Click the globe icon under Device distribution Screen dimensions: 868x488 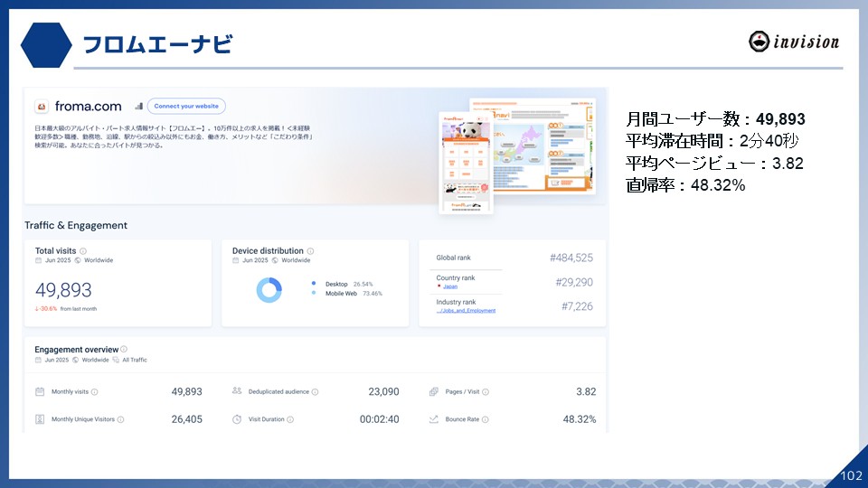tap(275, 260)
